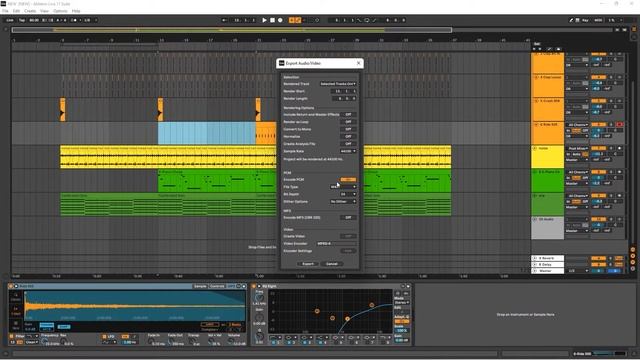The height and width of the screenshot is (360, 640).
Task: Open EQ Eight Stereo mode dropdown
Action: (402, 302)
